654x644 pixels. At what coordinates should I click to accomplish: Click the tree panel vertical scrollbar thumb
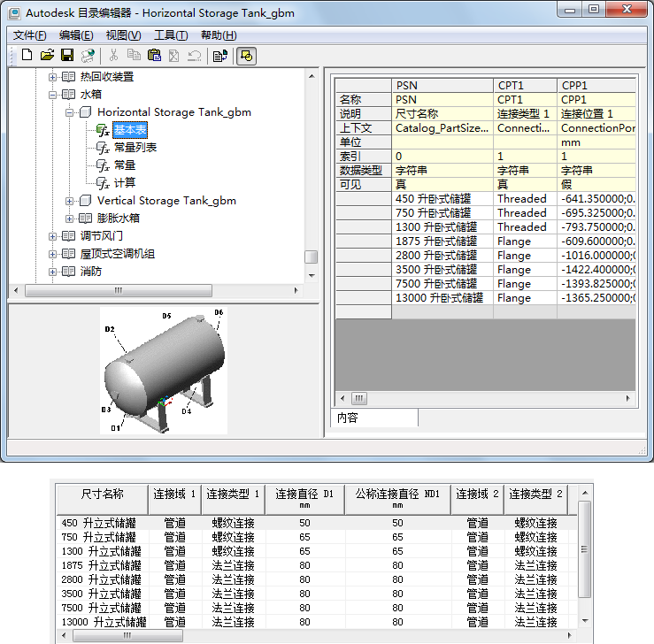point(312,257)
